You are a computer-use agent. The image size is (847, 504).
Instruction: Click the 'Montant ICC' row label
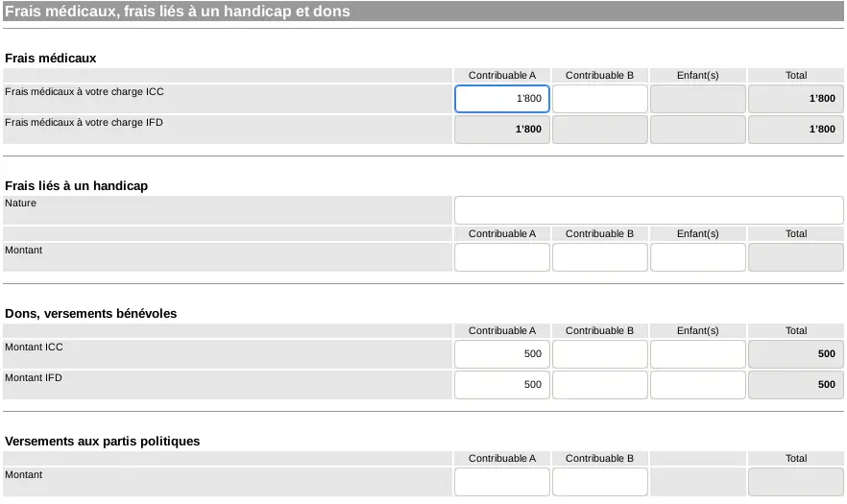coord(34,348)
